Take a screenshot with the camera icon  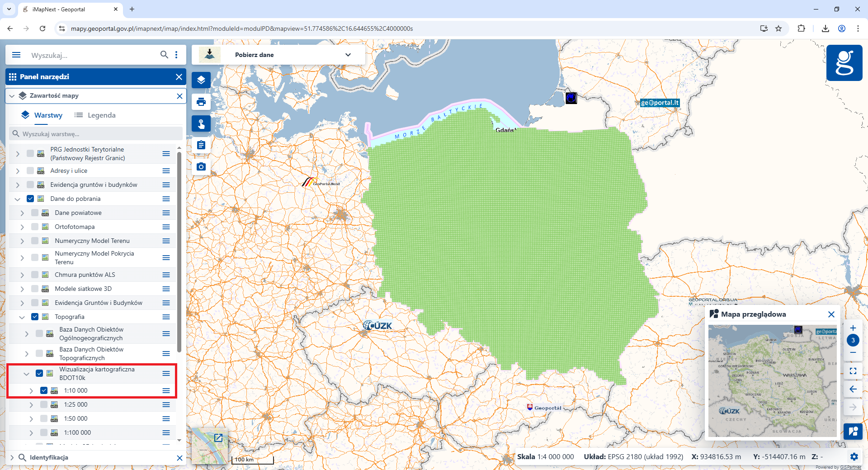(x=201, y=166)
